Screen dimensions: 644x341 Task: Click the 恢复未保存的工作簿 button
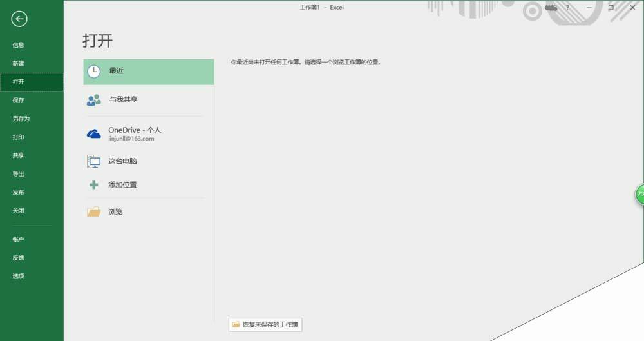(265, 324)
